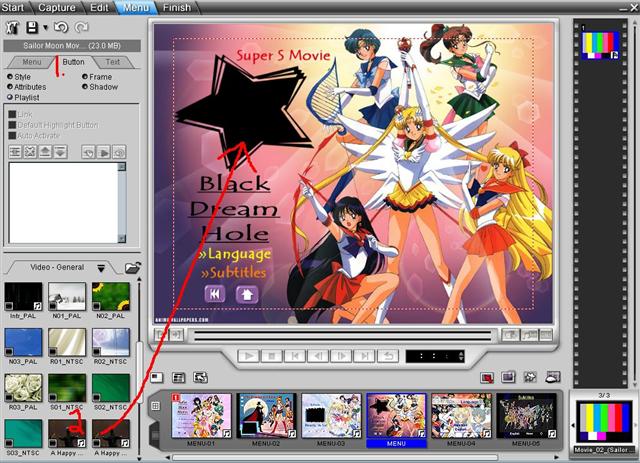Switch to the Finish step tab

(177, 7)
